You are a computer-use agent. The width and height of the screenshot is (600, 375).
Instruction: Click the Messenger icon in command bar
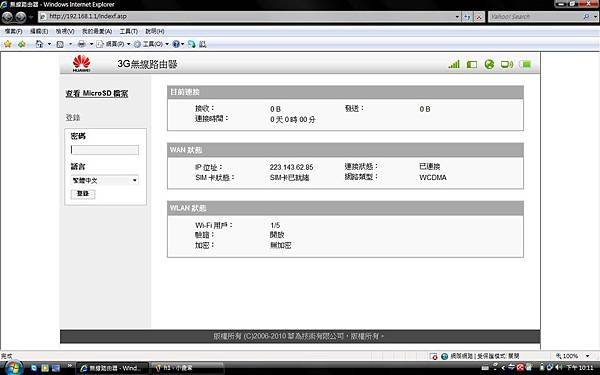tap(192, 44)
